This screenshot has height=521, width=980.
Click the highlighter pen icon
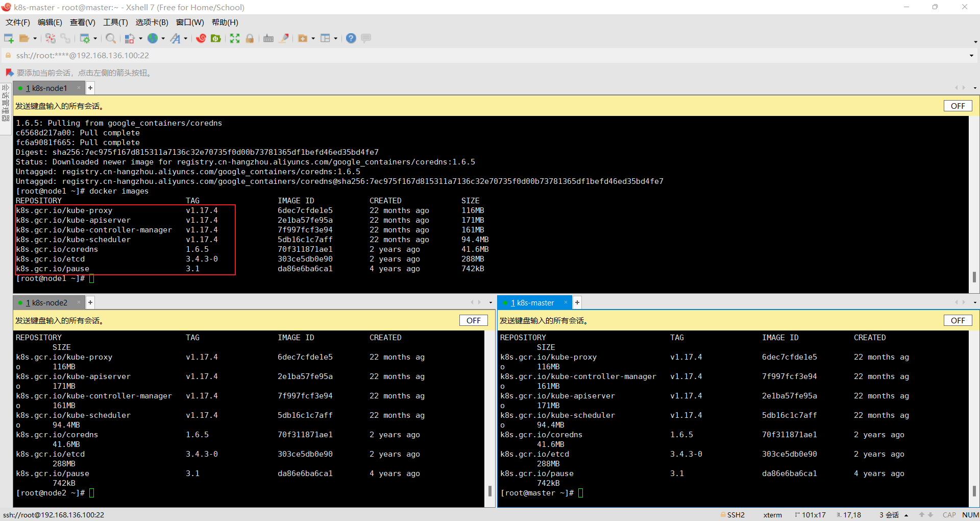click(x=284, y=38)
